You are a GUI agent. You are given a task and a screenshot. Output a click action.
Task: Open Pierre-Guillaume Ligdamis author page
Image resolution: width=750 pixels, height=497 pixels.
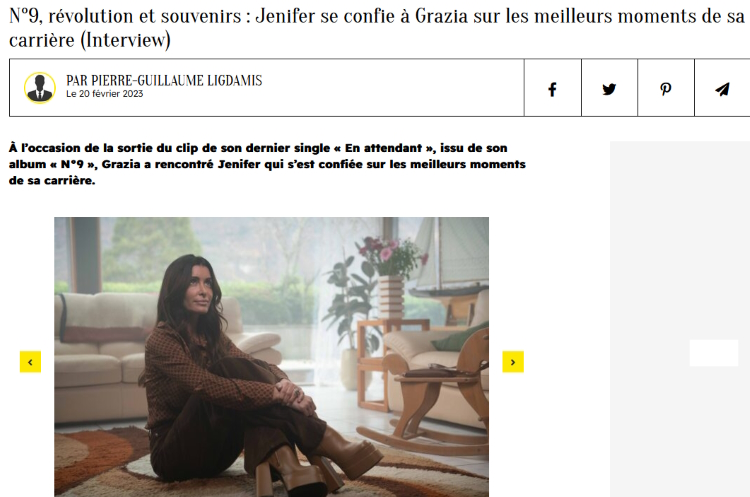point(164,80)
